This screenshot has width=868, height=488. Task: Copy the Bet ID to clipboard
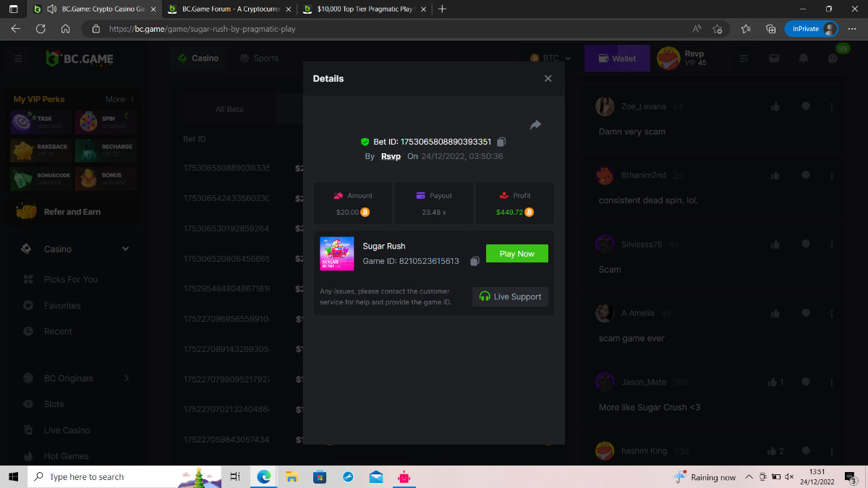501,142
